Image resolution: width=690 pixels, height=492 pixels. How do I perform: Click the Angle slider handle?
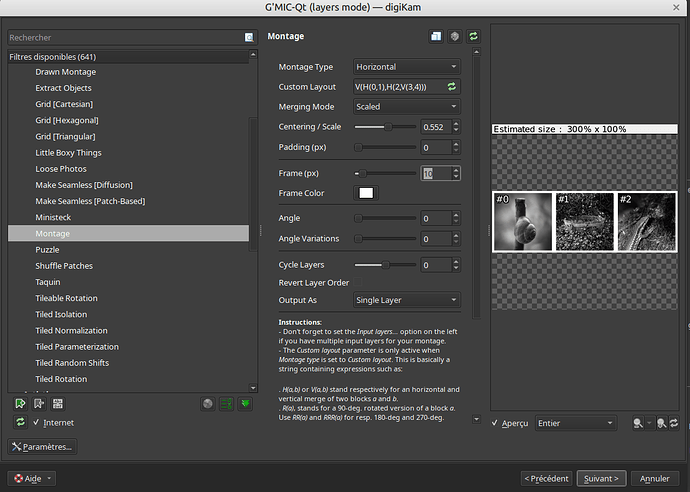[359, 218]
